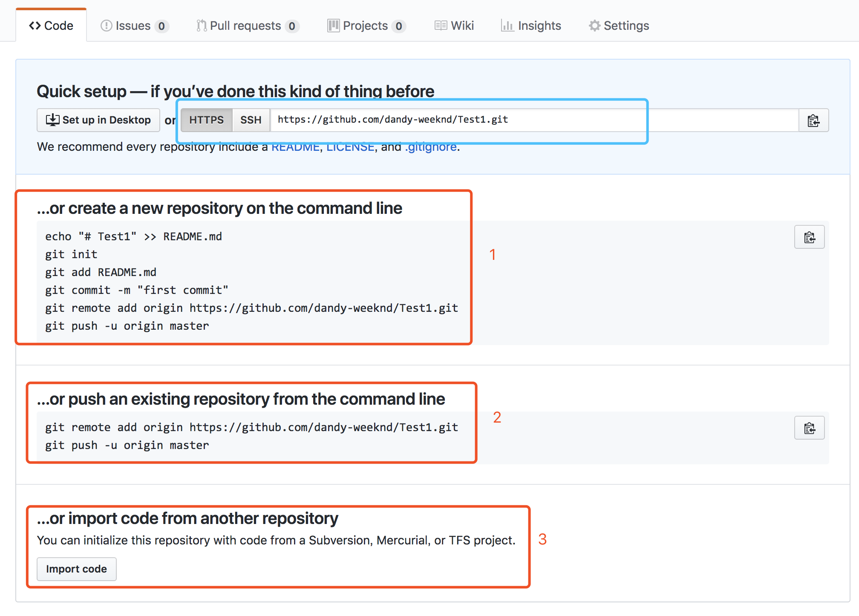Select the Code tab
Viewport: 859px width, 616px height.
(51, 26)
